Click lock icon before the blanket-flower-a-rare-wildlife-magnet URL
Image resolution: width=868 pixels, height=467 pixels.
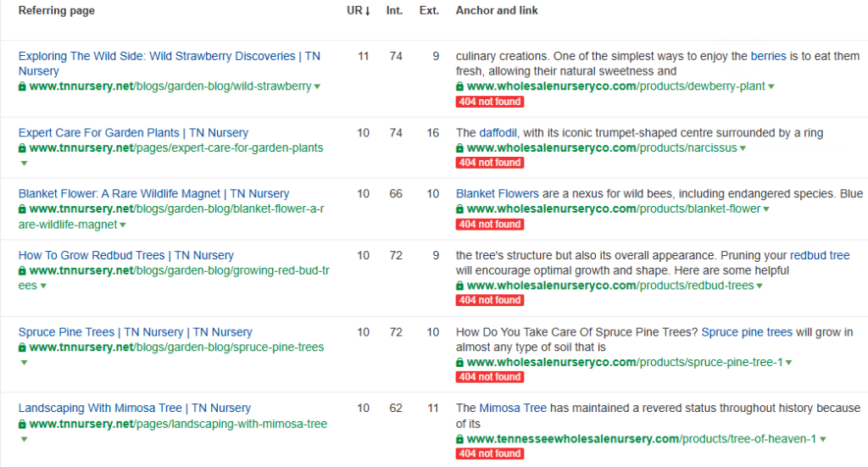coord(23,209)
